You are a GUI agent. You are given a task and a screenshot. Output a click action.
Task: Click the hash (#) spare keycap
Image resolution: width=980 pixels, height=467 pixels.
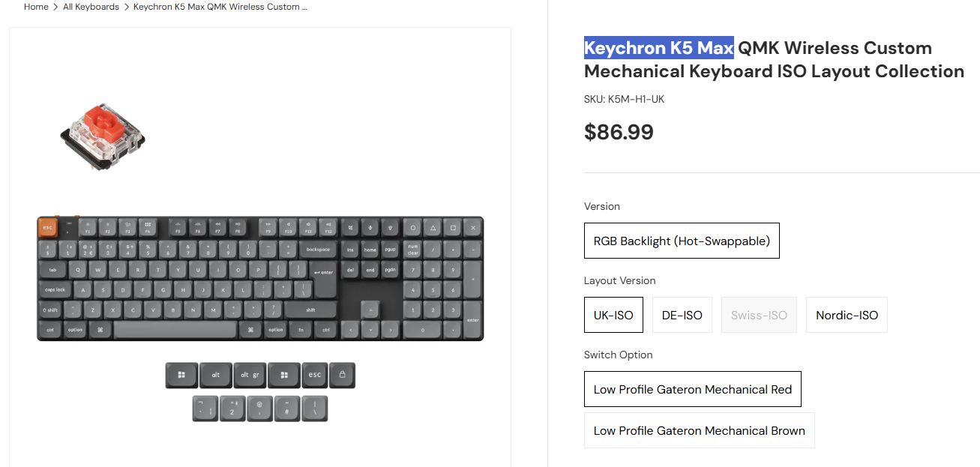coord(287,409)
